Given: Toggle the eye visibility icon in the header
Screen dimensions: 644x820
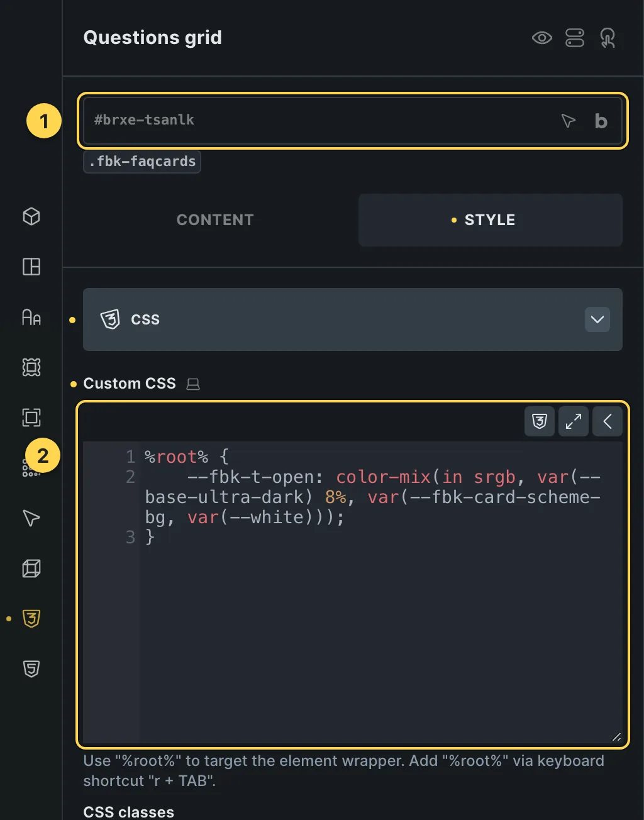Looking at the screenshot, I should point(541,38).
